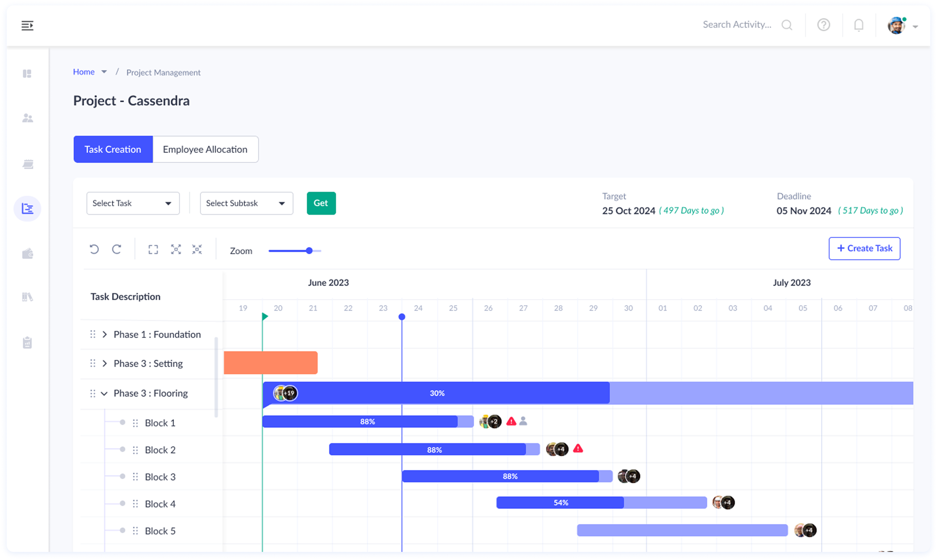Viewport: 937px width, 560px height.
Task: Open the help question mark icon
Action: coord(823,25)
